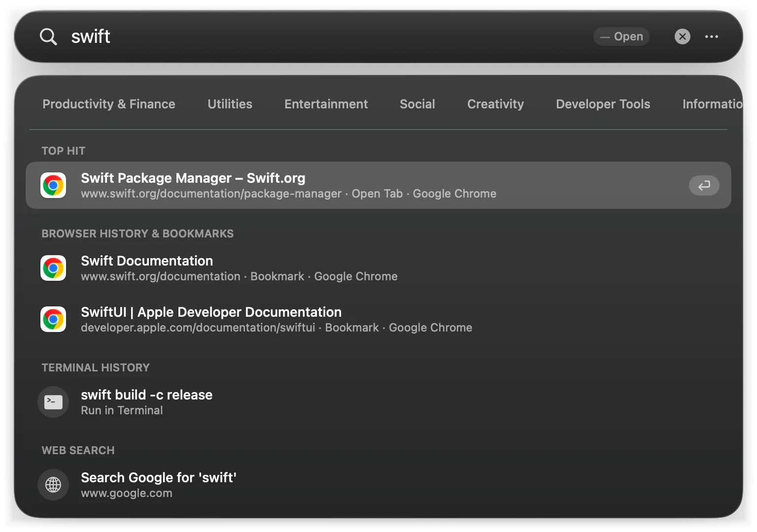Click the www.swift.org/documentation/package-manager URL text
This screenshot has width=757, height=532.
(211, 194)
